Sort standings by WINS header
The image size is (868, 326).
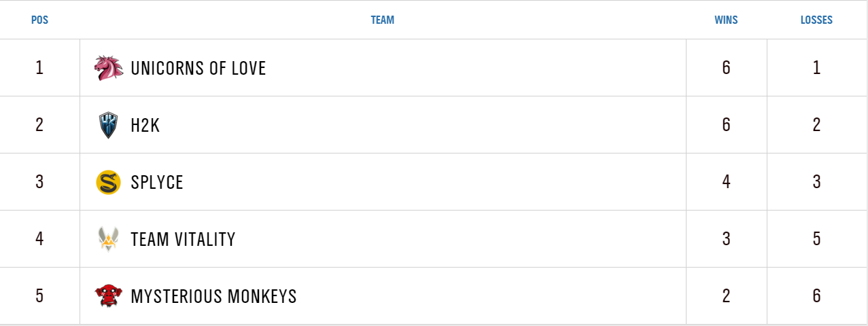click(726, 20)
